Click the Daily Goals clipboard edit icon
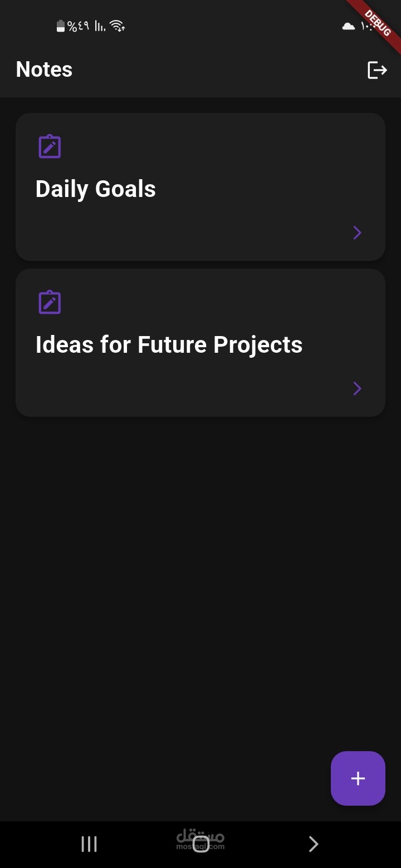The width and height of the screenshot is (401, 868). [x=50, y=146]
